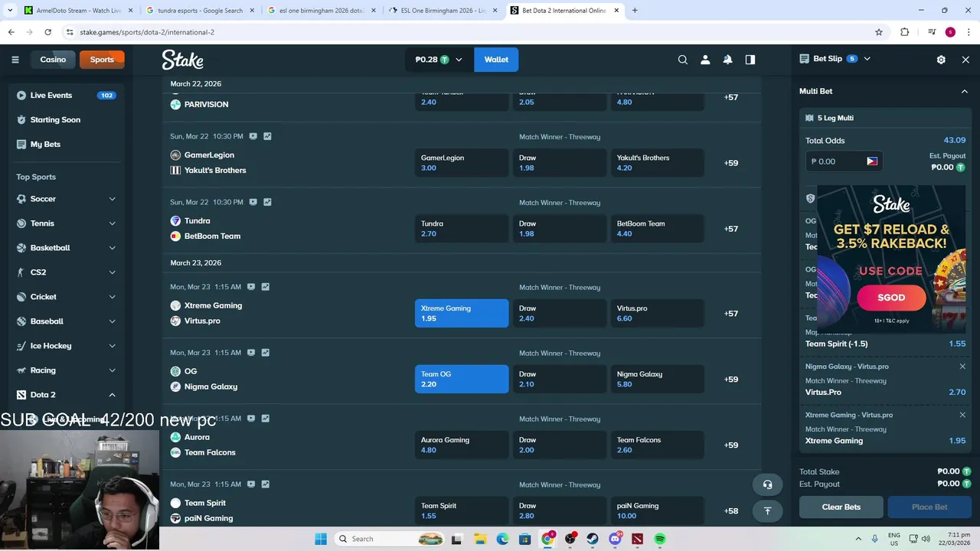Screen dimensions: 980x551
Task: Open +59 more markets for GamerLegion match
Action: click(x=731, y=163)
